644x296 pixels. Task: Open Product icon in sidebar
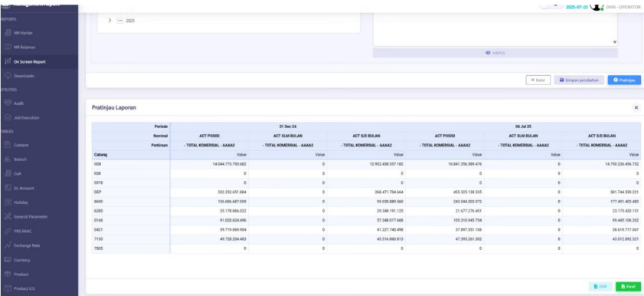pos(8,275)
